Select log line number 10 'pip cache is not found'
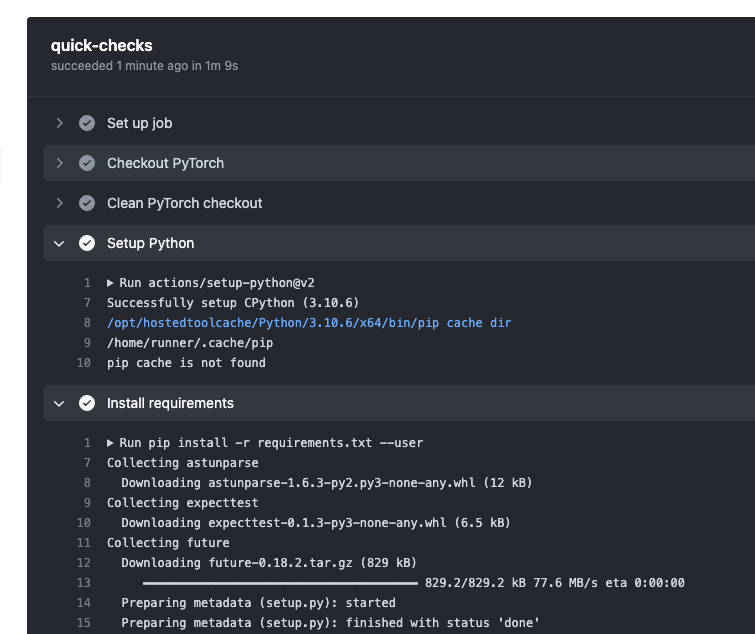The image size is (755, 634). 84,363
